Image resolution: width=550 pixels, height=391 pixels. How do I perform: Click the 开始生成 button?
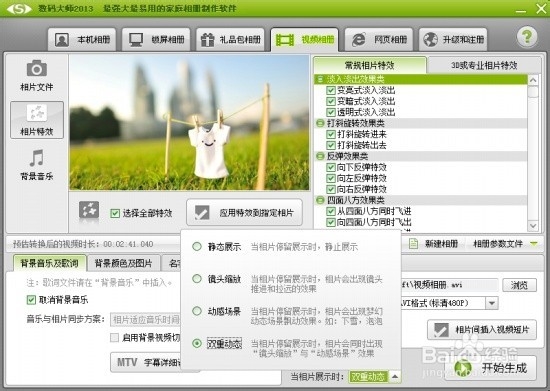[x=491, y=368]
